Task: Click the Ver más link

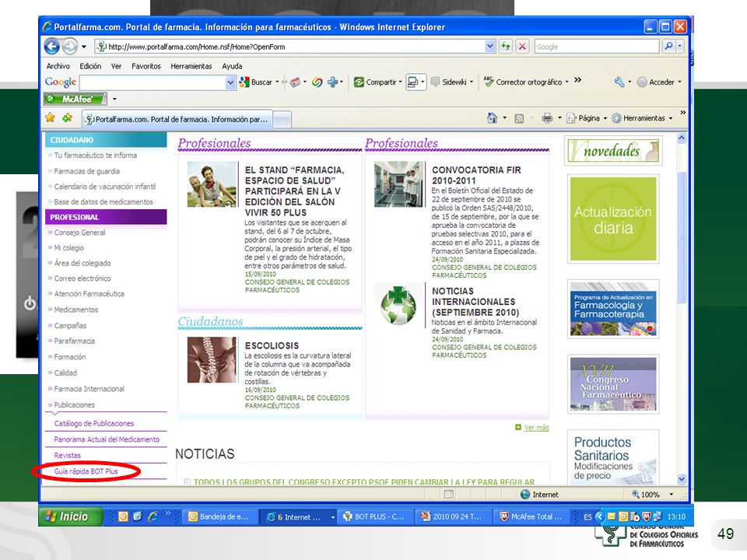Action: point(537,428)
